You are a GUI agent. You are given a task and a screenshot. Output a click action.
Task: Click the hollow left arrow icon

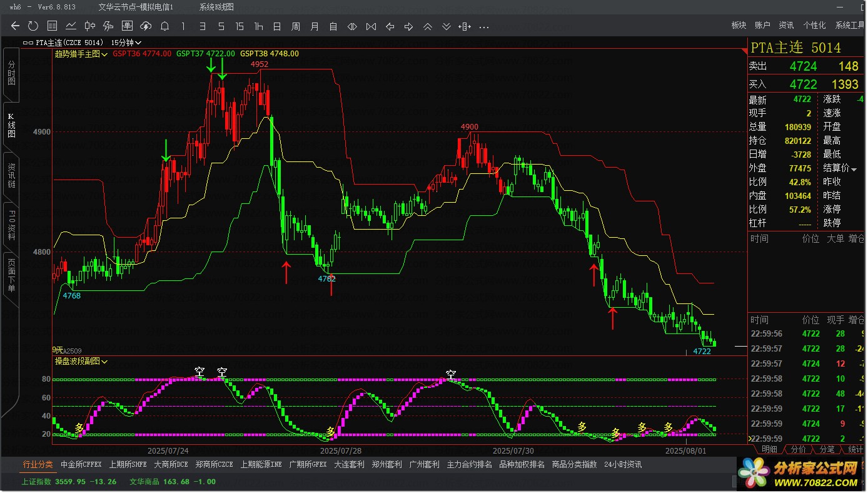click(x=390, y=26)
